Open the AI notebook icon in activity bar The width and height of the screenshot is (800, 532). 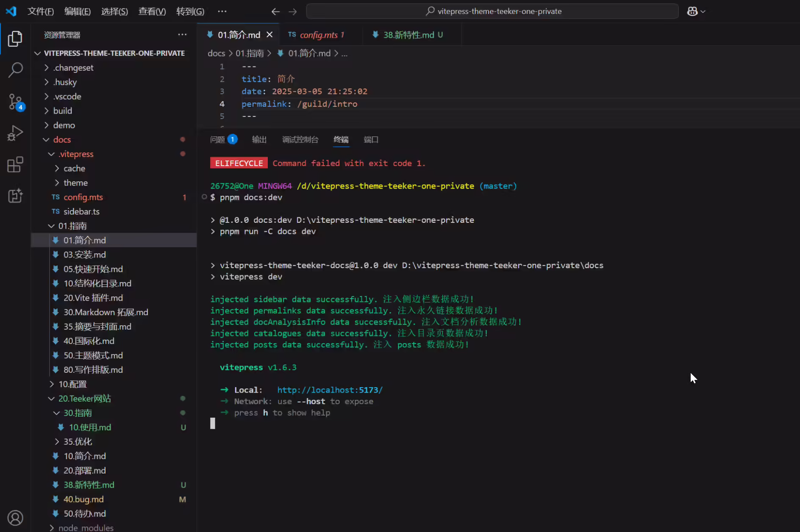15,196
